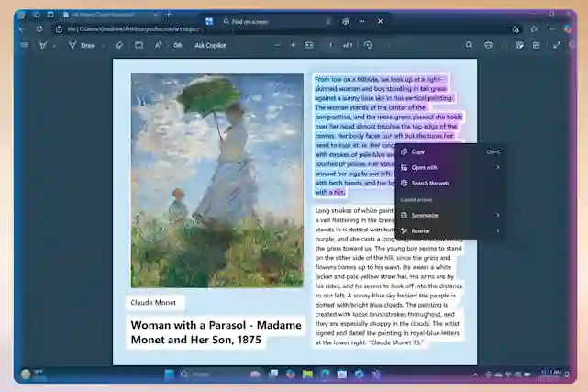Copy the selected text from the context menu

450,151
